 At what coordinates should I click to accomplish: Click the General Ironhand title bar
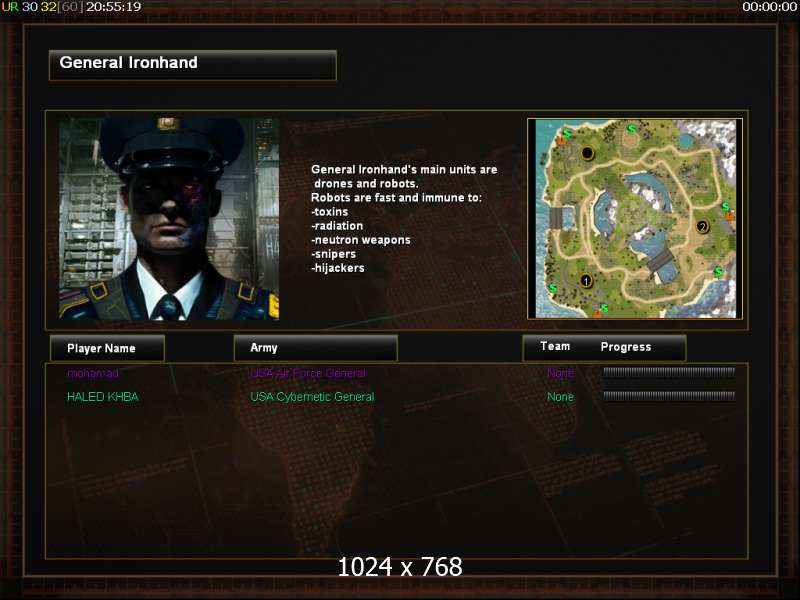click(x=193, y=65)
